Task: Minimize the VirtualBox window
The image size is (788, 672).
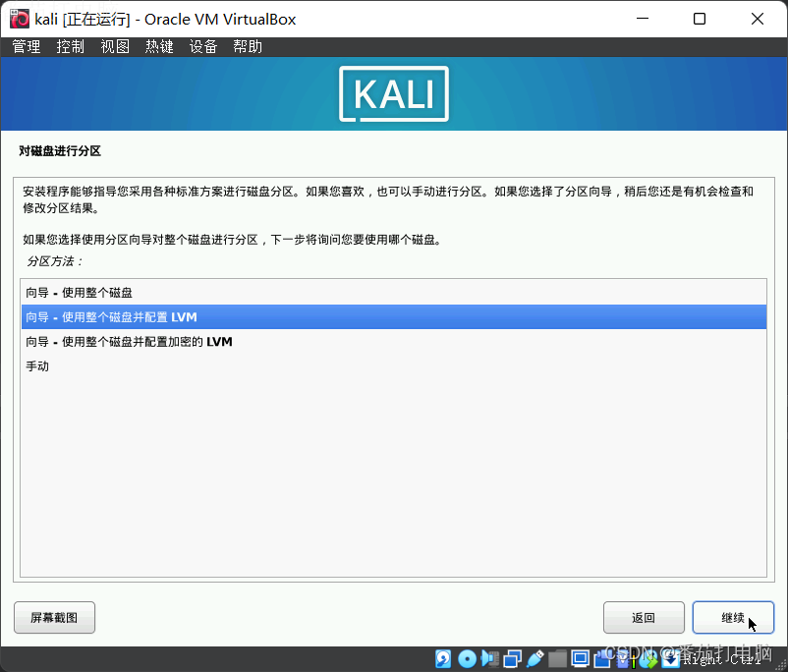Action: [x=643, y=19]
